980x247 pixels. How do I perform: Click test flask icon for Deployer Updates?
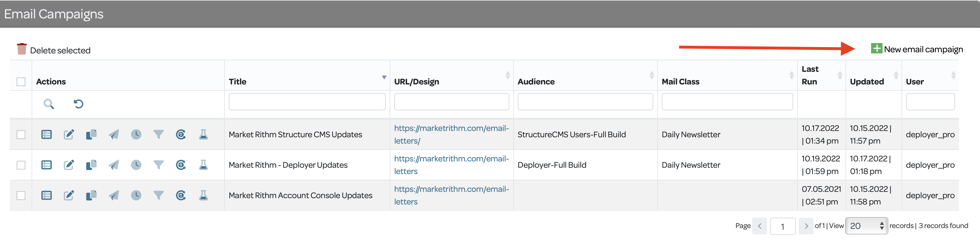pos(203,165)
